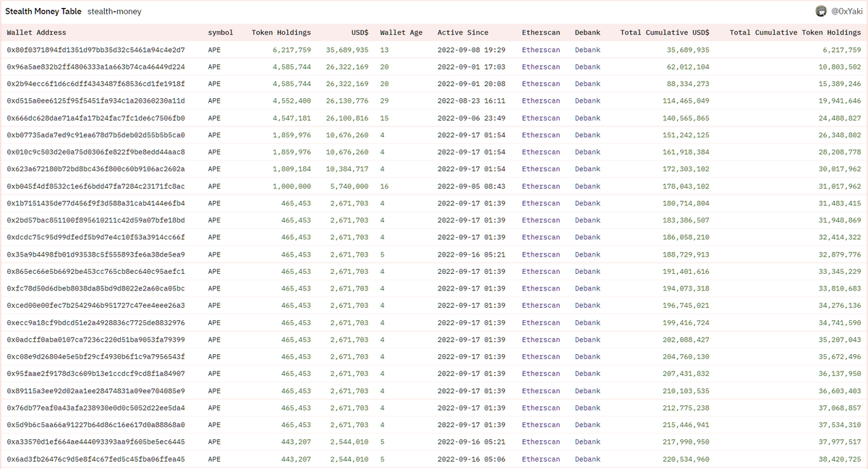Open the @0xYaki author link
868x469 pixels.
(846, 12)
